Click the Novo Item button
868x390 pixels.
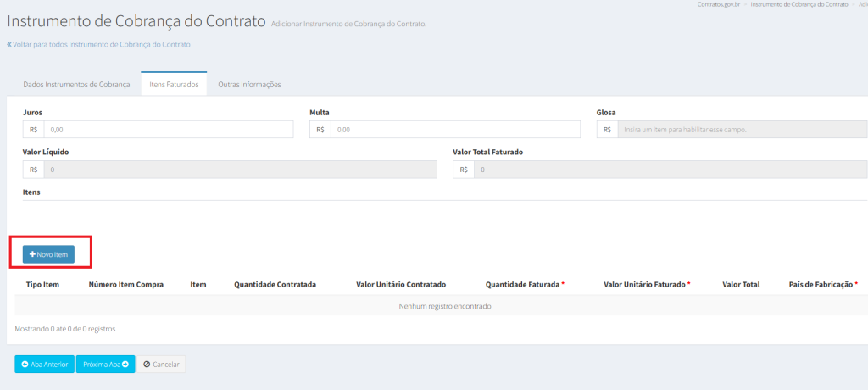(x=48, y=254)
